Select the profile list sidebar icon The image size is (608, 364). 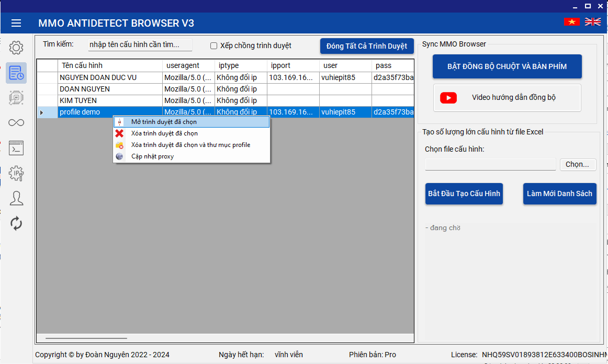tap(16, 73)
